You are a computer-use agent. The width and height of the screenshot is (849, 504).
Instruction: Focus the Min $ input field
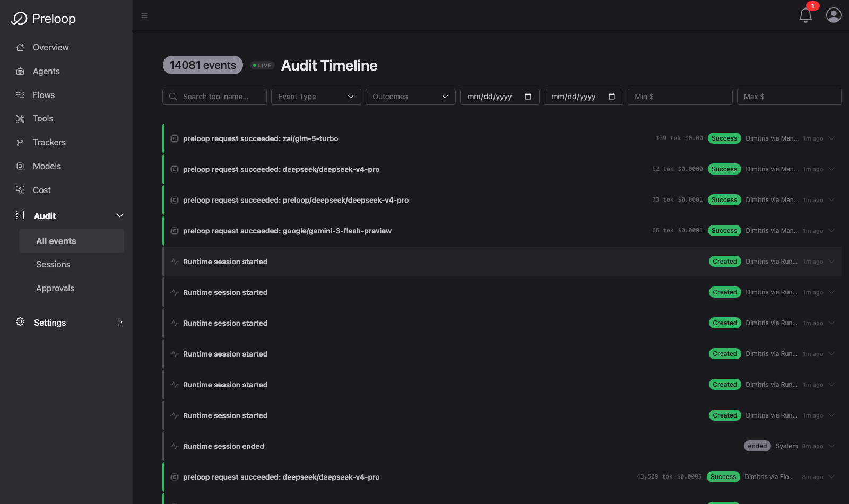click(680, 97)
